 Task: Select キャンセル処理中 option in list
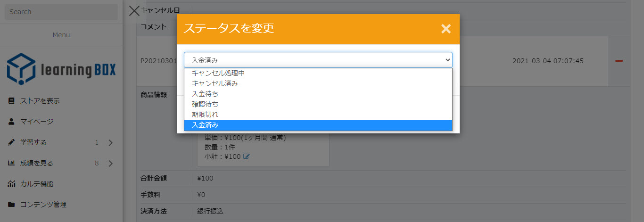point(218,73)
